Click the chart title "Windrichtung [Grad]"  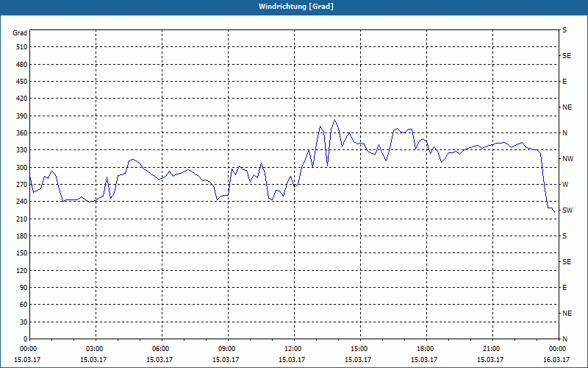coord(296,7)
